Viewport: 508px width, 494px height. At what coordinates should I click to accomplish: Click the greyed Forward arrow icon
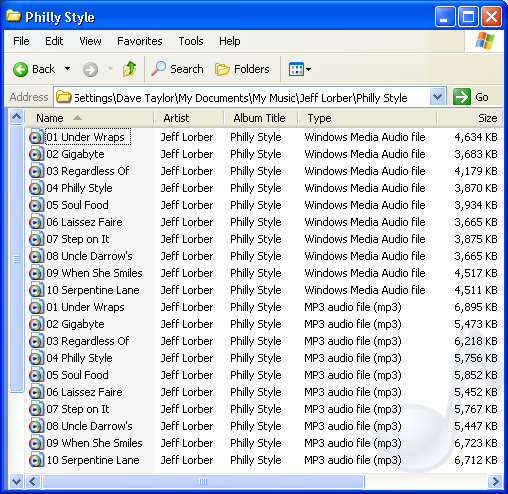[x=90, y=70]
